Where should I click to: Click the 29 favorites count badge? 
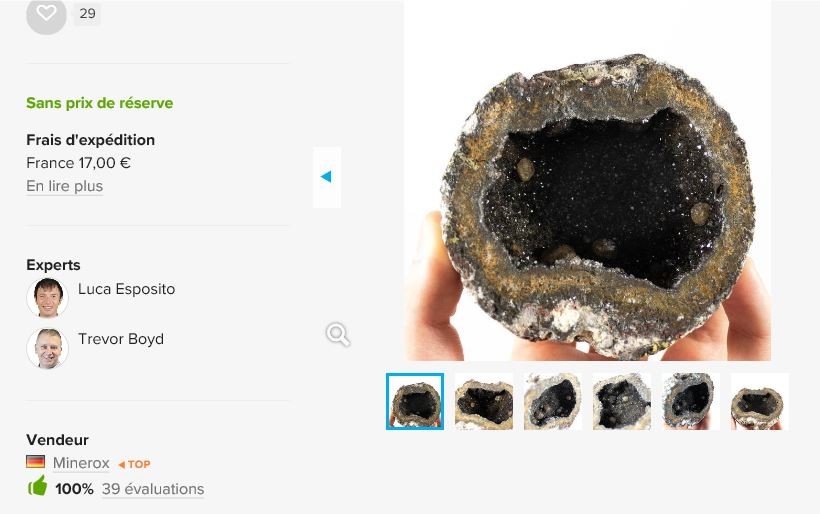(87, 14)
